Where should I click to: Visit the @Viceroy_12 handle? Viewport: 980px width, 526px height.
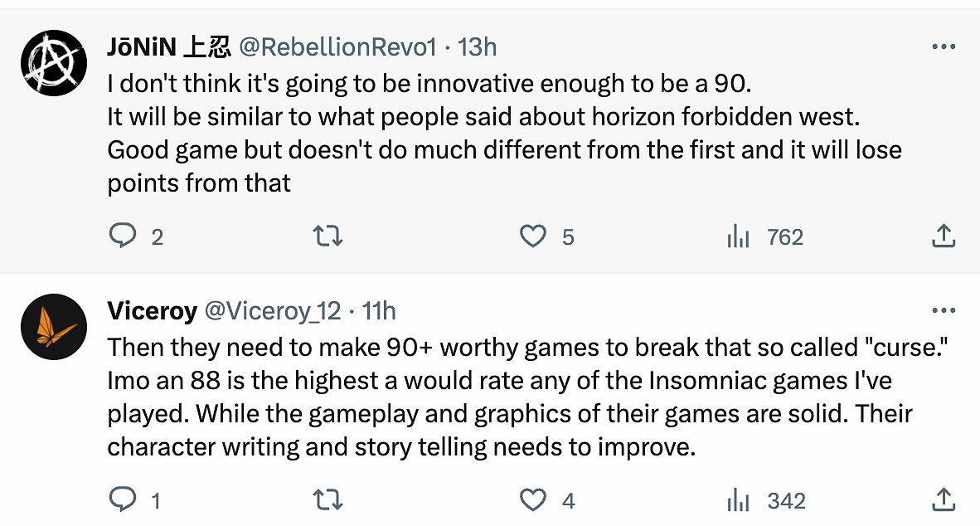[273, 311]
